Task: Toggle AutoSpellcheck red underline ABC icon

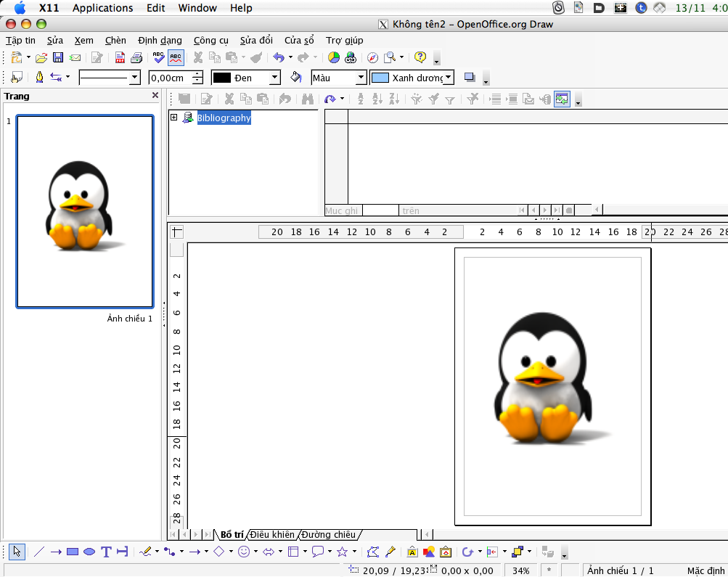Action: click(x=176, y=57)
